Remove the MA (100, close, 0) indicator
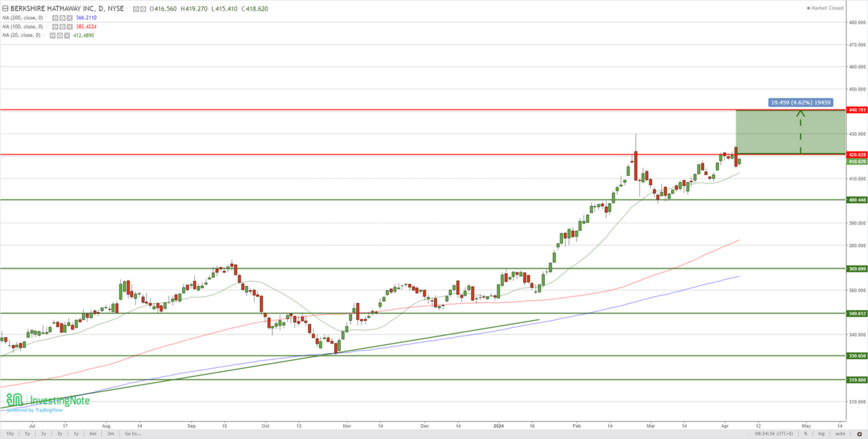Image resolution: width=868 pixels, height=439 pixels. click(x=69, y=27)
